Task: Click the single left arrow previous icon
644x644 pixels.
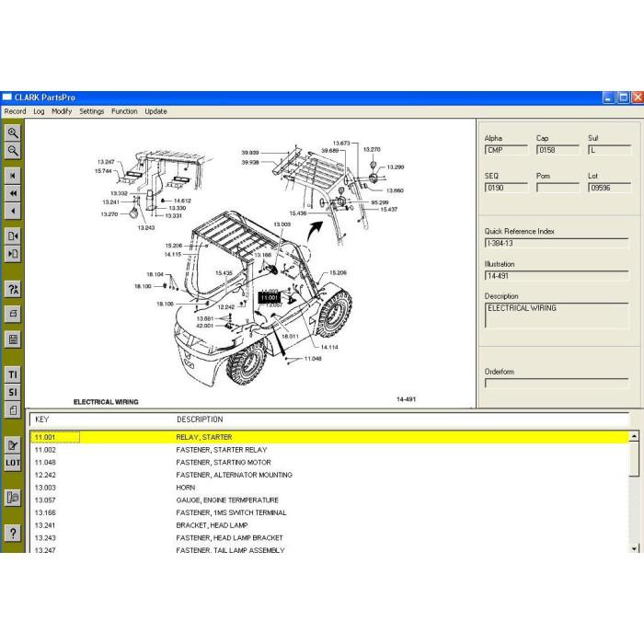Action: (13, 211)
